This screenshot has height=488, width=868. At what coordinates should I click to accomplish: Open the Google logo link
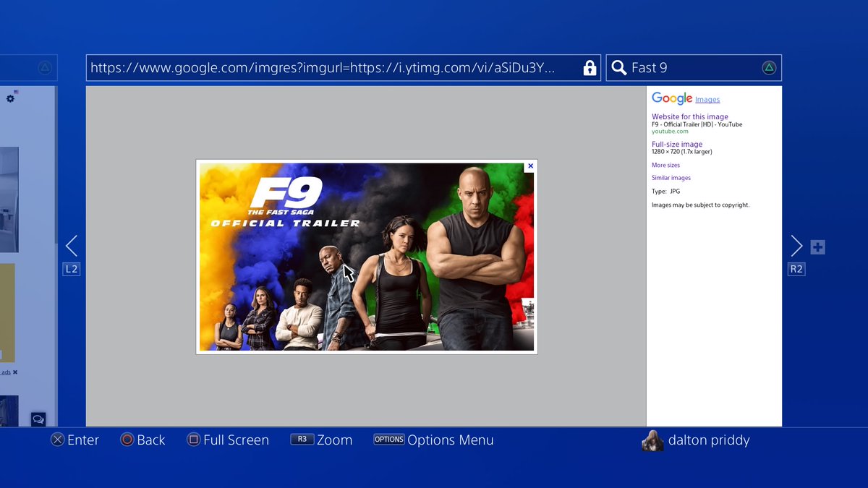click(672, 98)
